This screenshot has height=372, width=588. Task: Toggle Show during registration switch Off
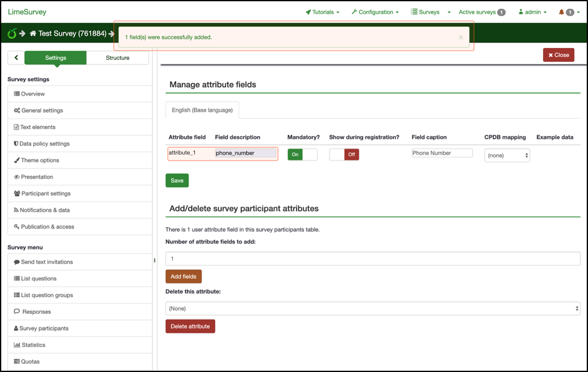(344, 155)
